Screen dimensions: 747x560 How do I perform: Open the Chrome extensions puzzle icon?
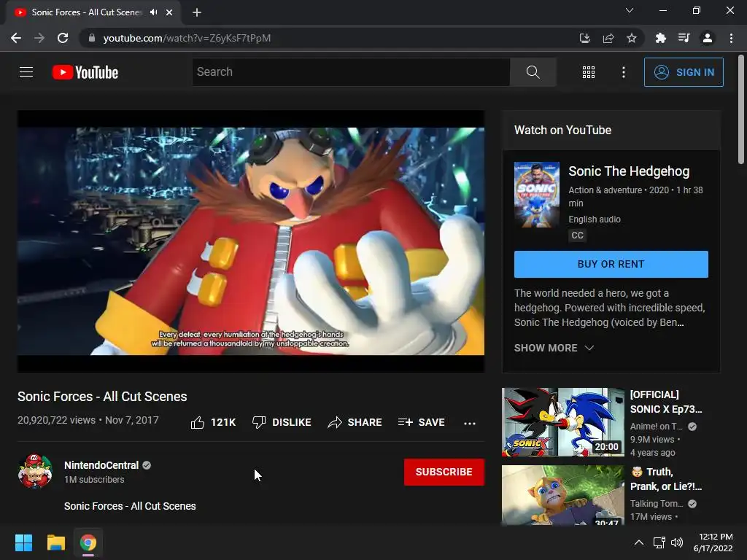point(660,38)
